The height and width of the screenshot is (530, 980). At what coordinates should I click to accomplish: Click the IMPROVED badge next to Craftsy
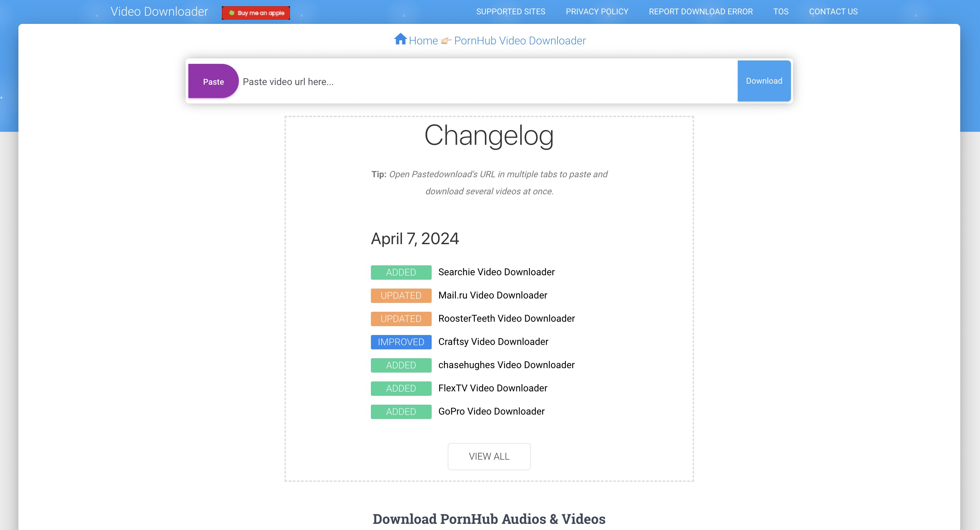[x=401, y=342]
